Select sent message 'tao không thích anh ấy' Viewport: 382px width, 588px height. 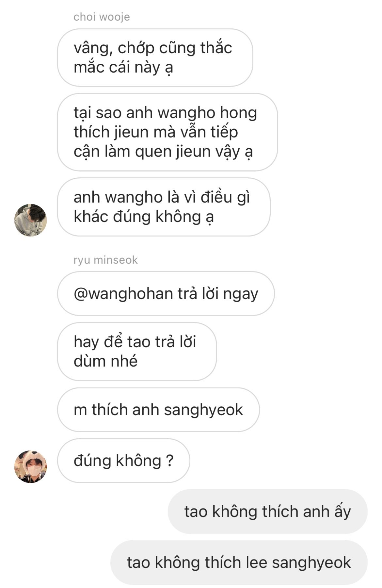(x=267, y=512)
